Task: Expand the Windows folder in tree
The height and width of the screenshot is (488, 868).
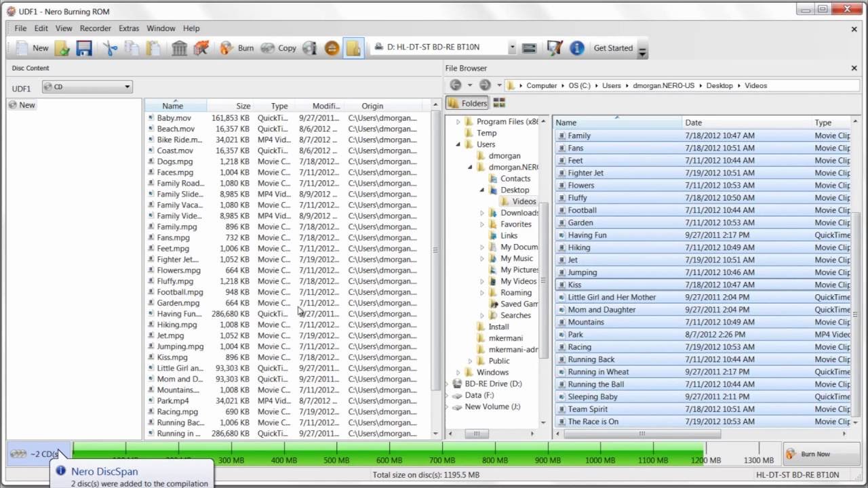Action: (458, 373)
